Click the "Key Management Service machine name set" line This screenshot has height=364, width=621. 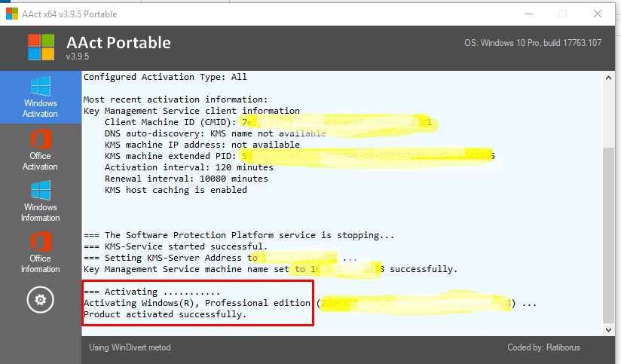tap(271, 269)
